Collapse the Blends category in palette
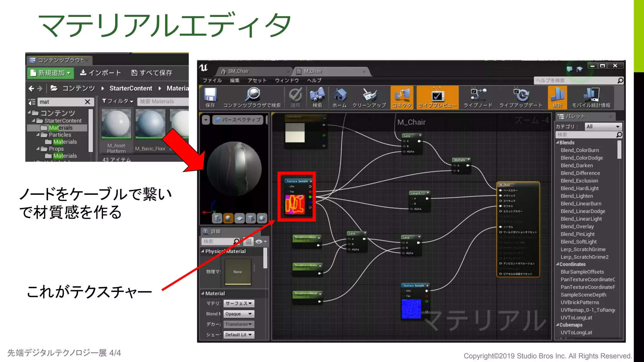 click(x=558, y=142)
